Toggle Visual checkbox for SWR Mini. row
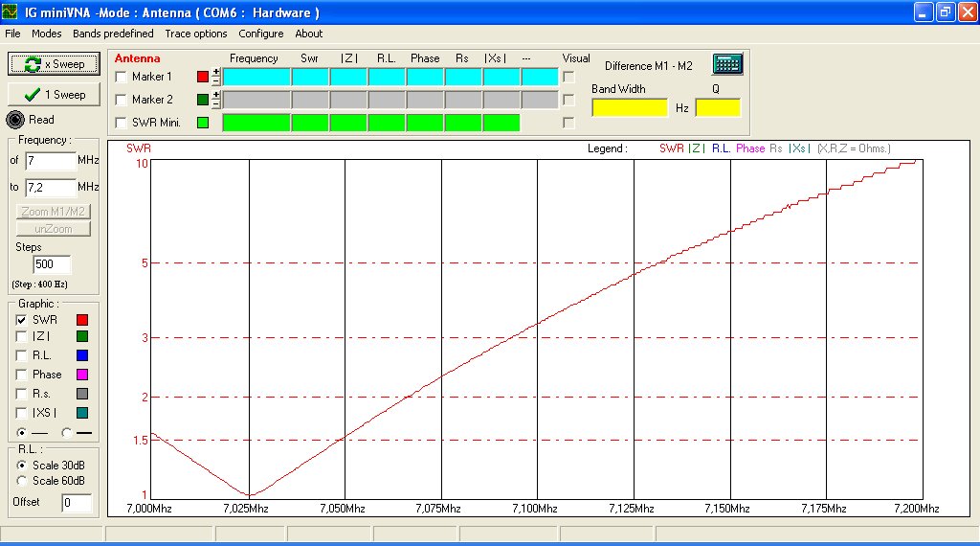The height and width of the screenshot is (546, 980). [568, 123]
